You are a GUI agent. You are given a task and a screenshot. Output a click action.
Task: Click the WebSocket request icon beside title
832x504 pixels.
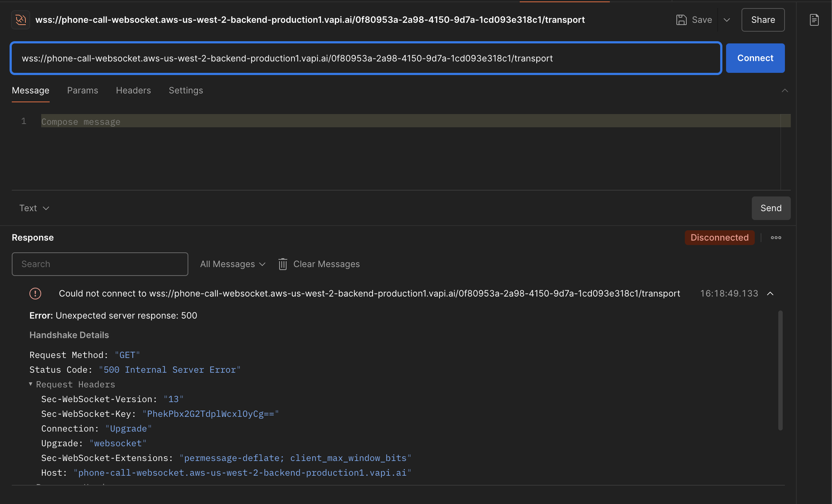21,20
